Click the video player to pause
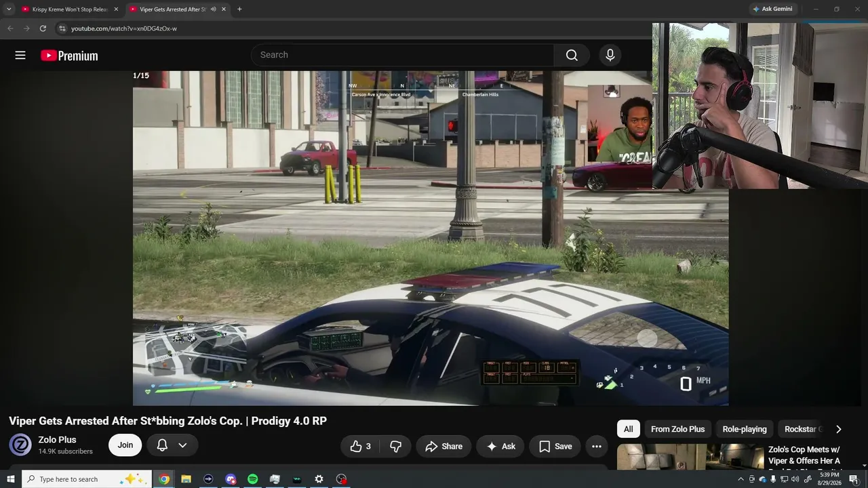The image size is (868, 488). (431, 238)
